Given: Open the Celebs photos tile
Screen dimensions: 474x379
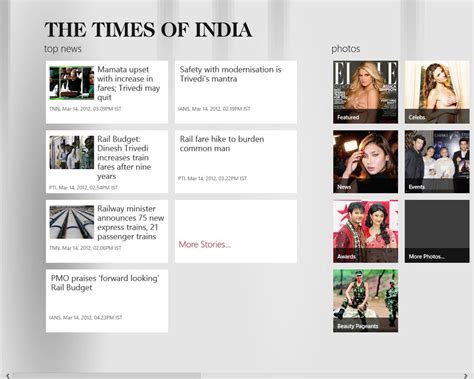Looking at the screenshot, I should coord(437,92).
